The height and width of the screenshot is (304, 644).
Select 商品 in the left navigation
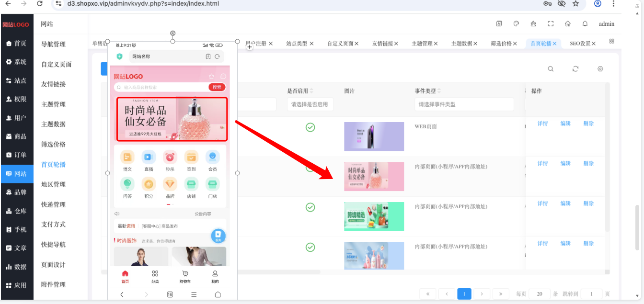coord(16,136)
